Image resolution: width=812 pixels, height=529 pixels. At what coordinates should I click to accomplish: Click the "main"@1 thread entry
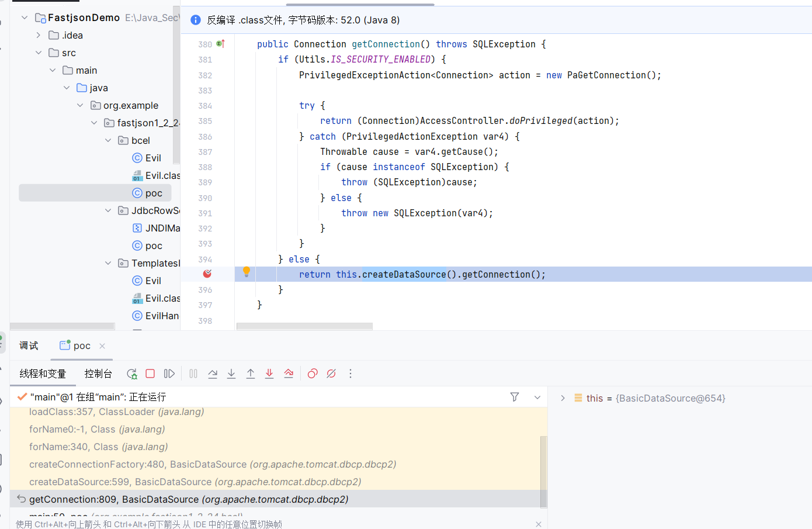[x=98, y=397]
